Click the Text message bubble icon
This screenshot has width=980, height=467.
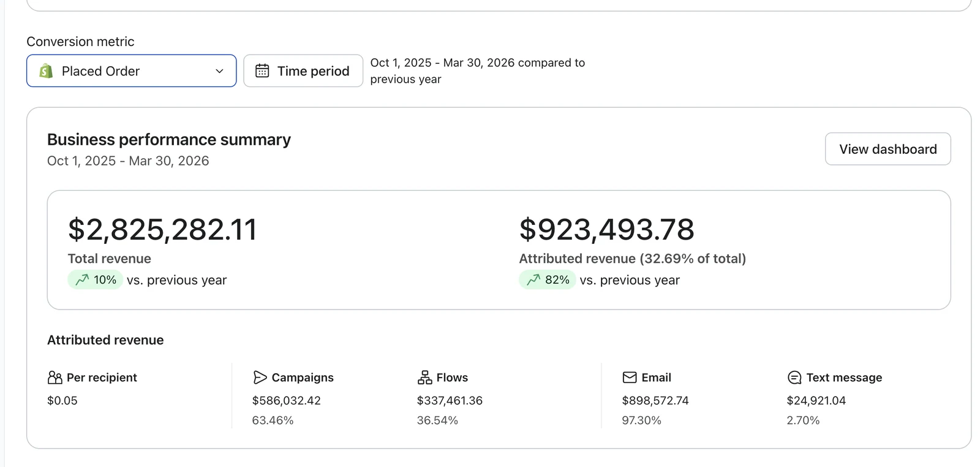pos(794,378)
